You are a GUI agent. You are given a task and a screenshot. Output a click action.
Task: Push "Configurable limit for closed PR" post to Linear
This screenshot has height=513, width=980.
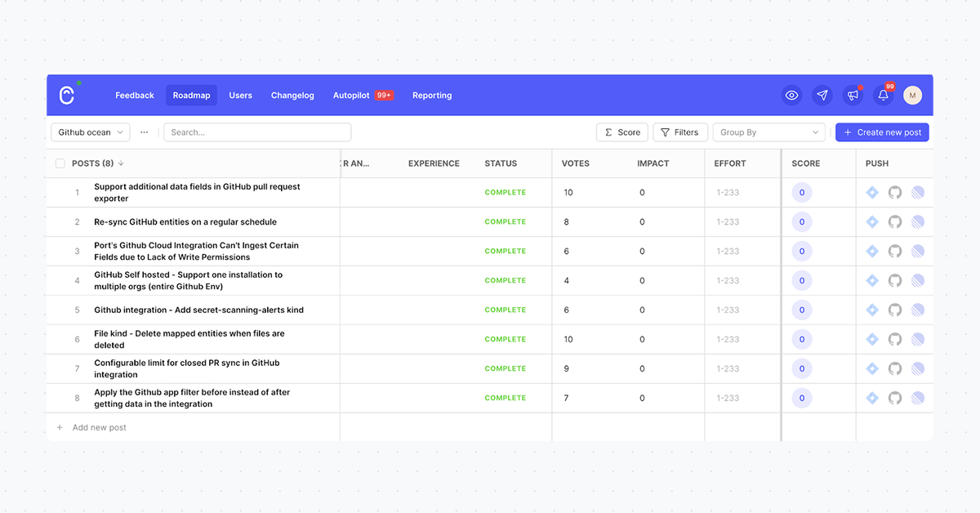coord(918,369)
